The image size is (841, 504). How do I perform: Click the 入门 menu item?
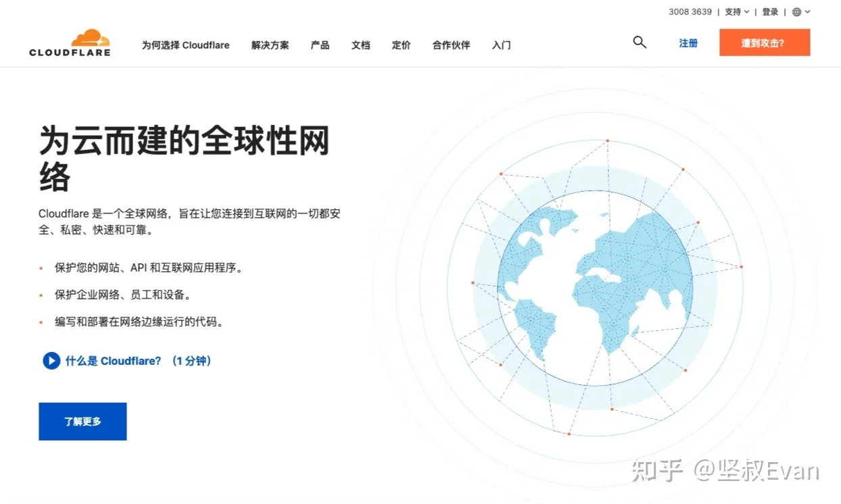(501, 45)
